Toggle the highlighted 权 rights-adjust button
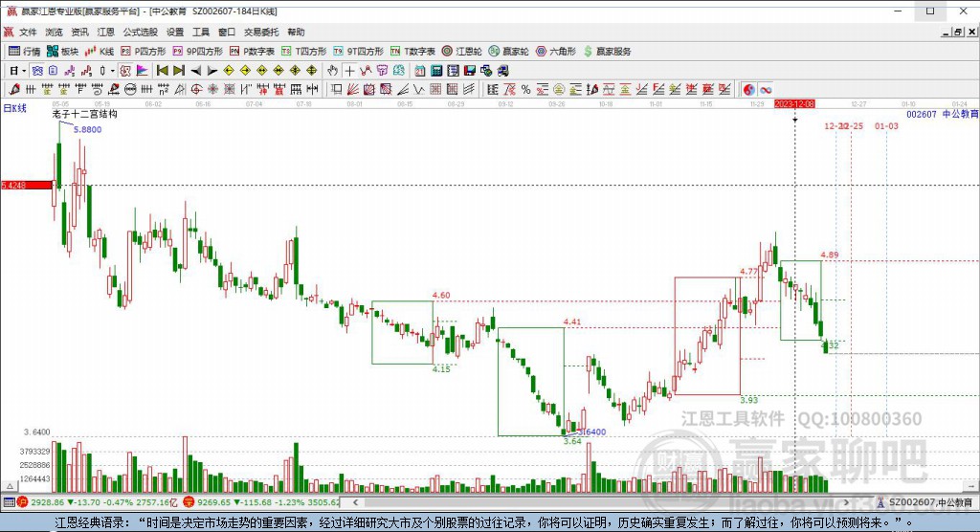 125,71
